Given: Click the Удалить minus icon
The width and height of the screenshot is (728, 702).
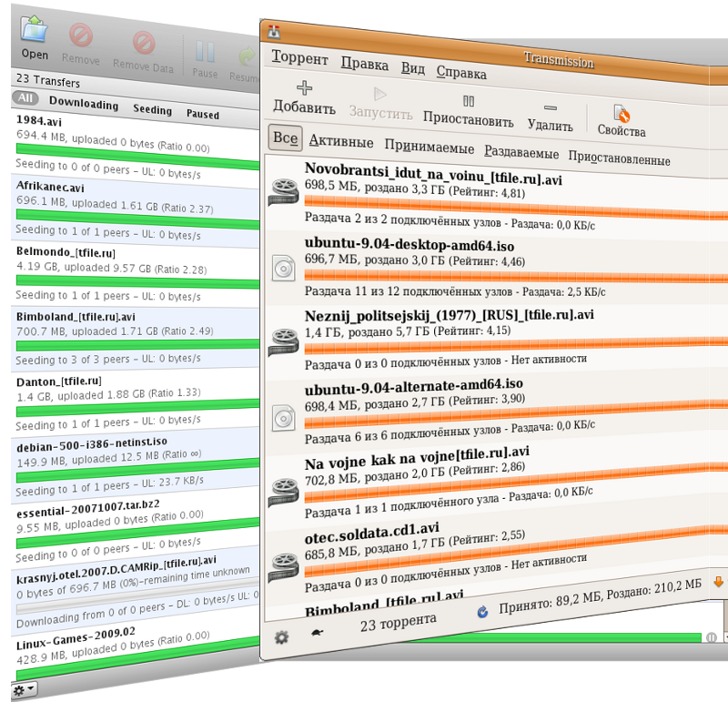Looking at the screenshot, I should point(551,107).
